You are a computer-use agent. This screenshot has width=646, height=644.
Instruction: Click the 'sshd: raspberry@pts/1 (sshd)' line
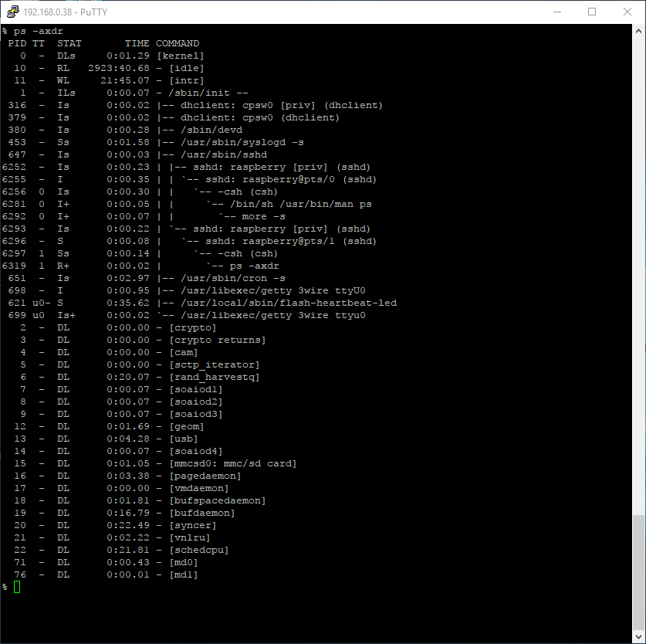point(291,241)
